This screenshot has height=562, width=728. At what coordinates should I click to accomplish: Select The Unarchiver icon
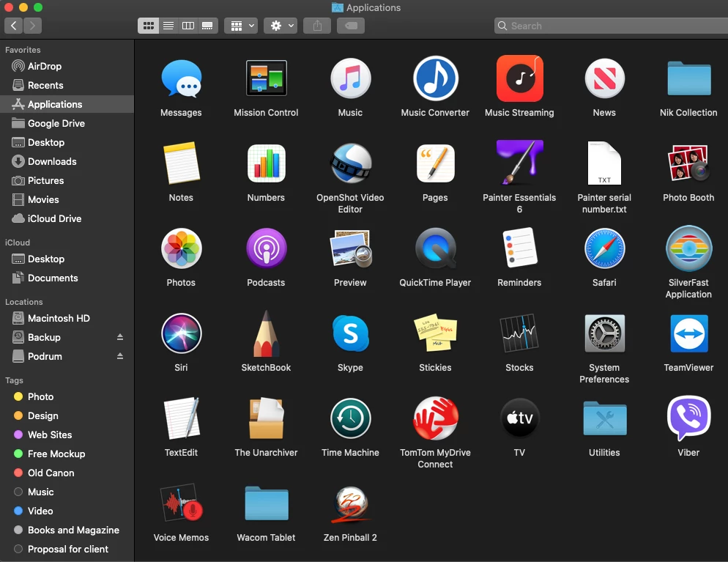pyautogui.click(x=266, y=418)
